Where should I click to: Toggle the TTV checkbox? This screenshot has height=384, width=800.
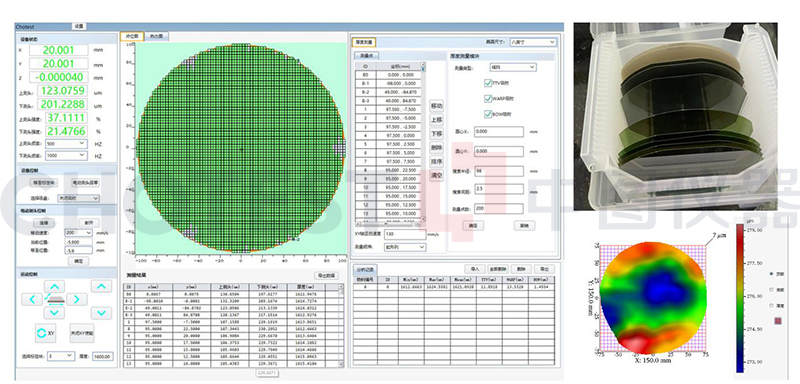click(x=488, y=83)
